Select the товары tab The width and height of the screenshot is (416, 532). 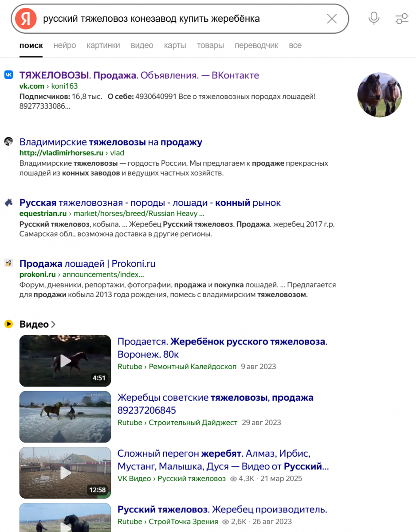point(210,45)
